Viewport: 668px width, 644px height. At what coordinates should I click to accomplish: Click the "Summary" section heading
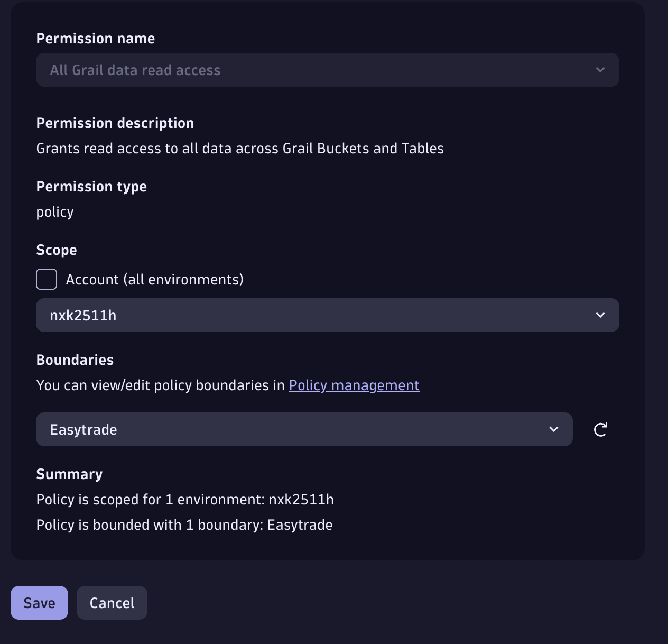(x=69, y=474)
